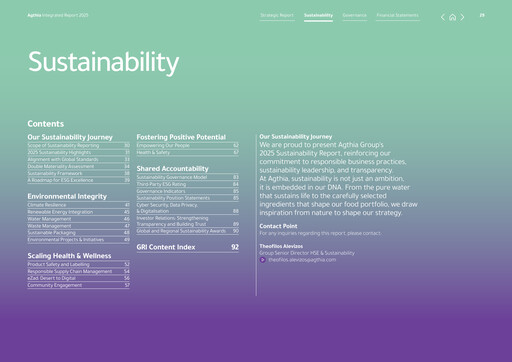Click the Environmental Integrity heading
The width and height of the screenshot is (512, 362).
pyautogui.click(x=67, y=196)
